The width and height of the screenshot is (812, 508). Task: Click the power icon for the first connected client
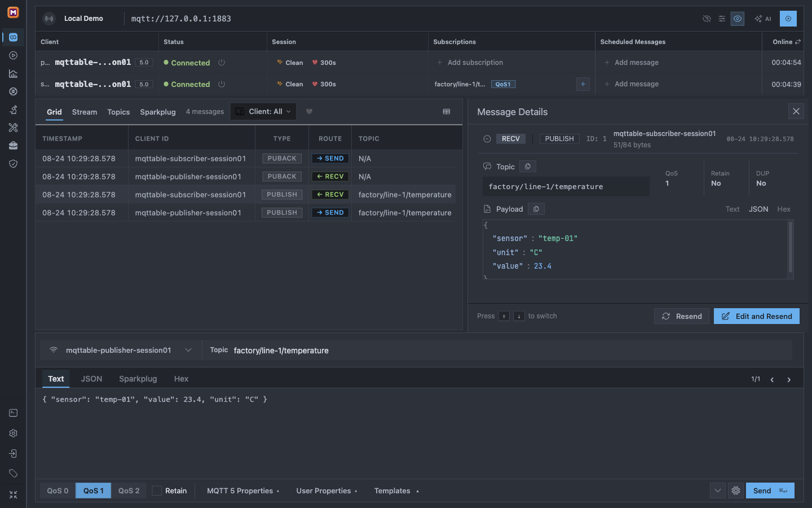222,63
